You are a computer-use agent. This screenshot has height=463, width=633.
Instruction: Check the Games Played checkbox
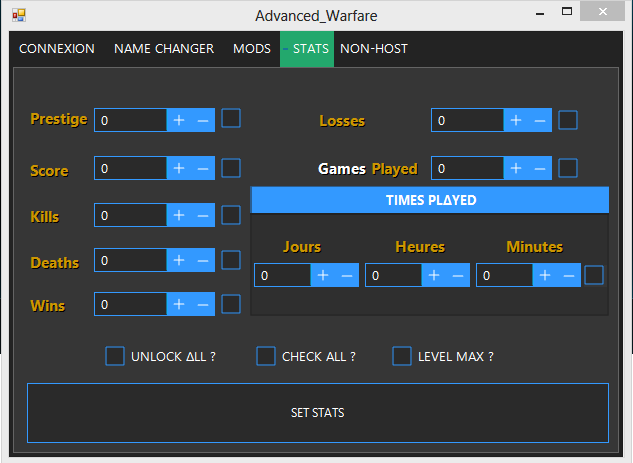coord(568,168)
